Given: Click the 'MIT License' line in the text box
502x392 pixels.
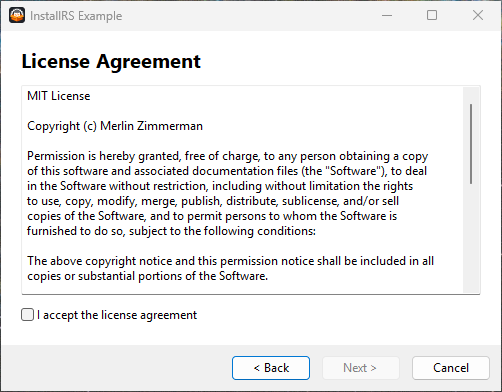Looking at the screenshot, I should coord(59,96).
